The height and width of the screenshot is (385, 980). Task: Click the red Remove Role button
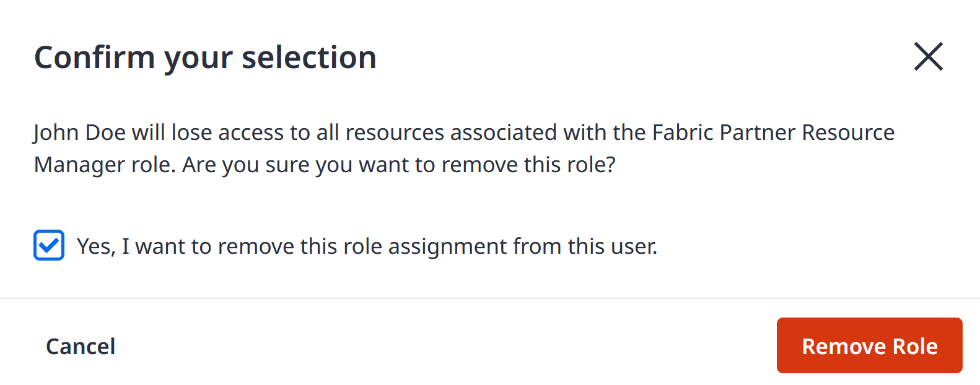(x=869, y=345)
